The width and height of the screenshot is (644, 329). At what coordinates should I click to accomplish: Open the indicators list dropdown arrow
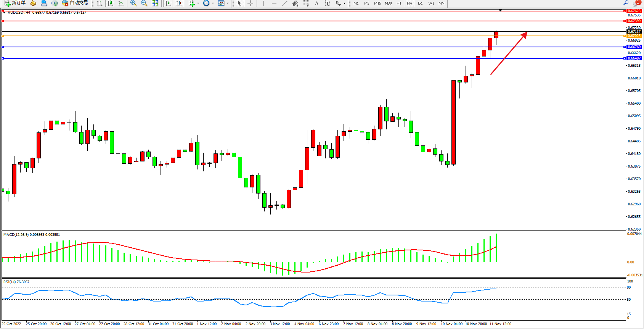tap(198, 3)
